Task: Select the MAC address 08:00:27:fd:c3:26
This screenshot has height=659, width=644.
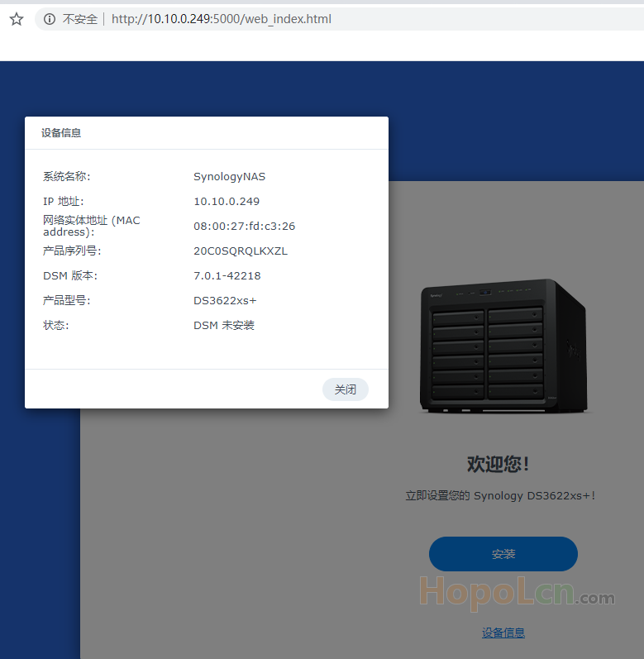Action: [x=244, y=226]
